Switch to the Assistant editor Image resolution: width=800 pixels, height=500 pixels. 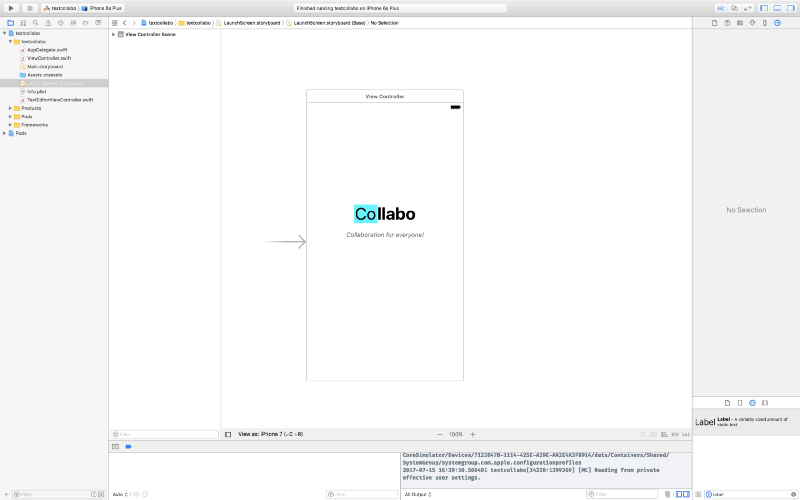pyautogui.click(x=734, y=8)
